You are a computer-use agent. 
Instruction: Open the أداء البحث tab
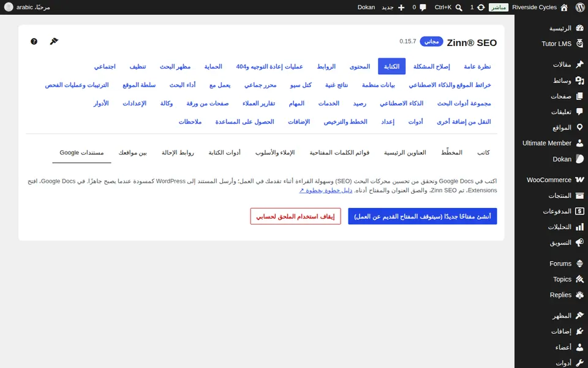(x=183, y=85)
